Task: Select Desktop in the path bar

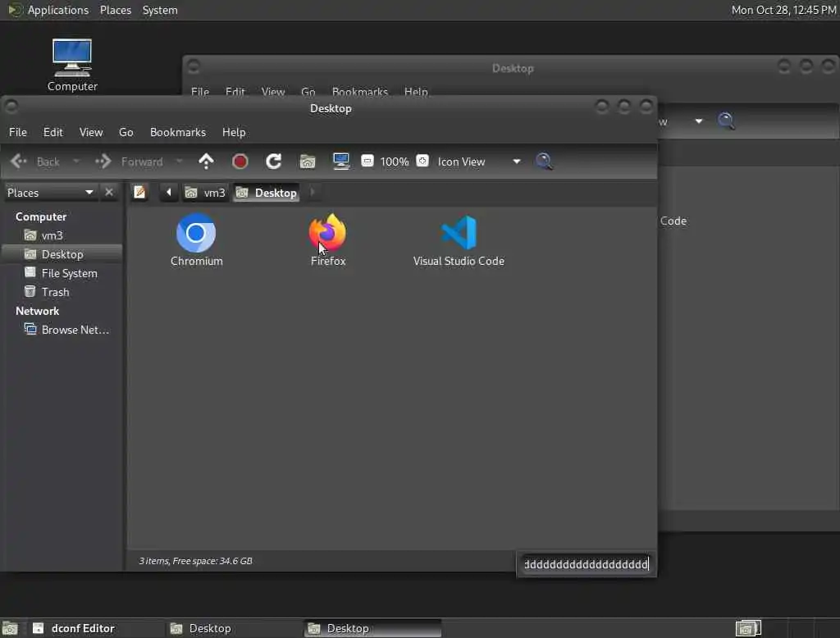Action: click(267, 193)
